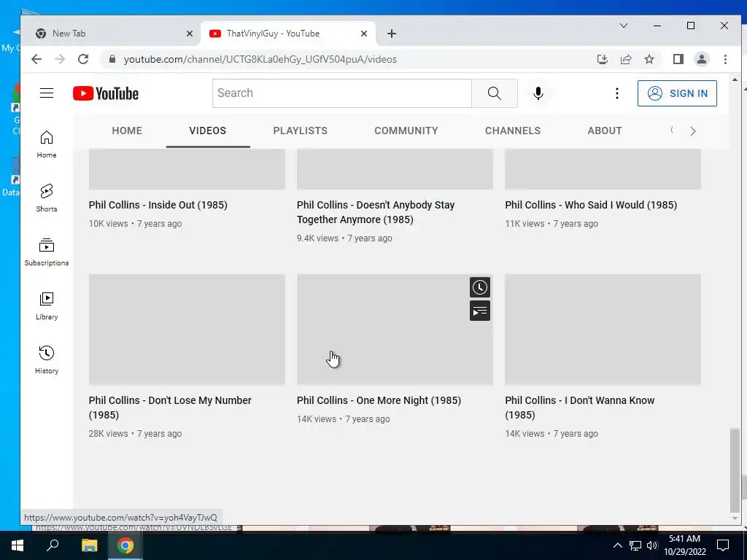Screen dimensions: 747x560
Task: Click the Chrome address bar URL
Action: [x=260, y=59]
